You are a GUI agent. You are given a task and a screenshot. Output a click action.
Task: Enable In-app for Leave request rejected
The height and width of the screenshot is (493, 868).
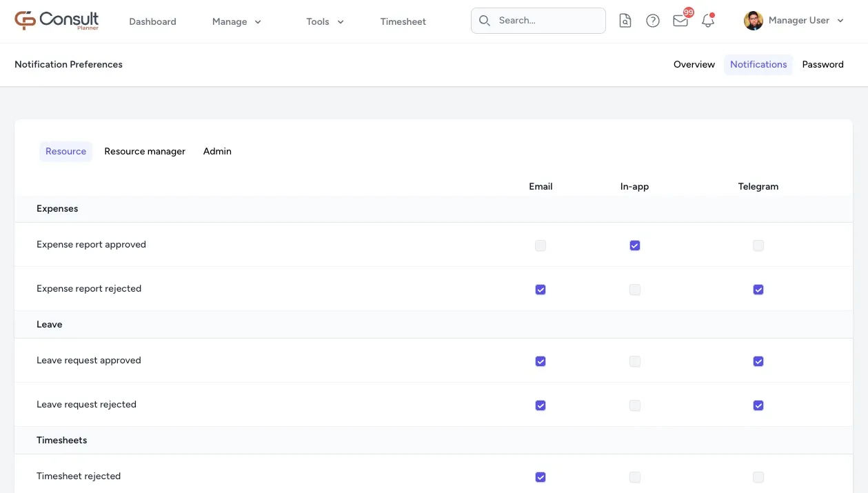click(x=635, y=405)
